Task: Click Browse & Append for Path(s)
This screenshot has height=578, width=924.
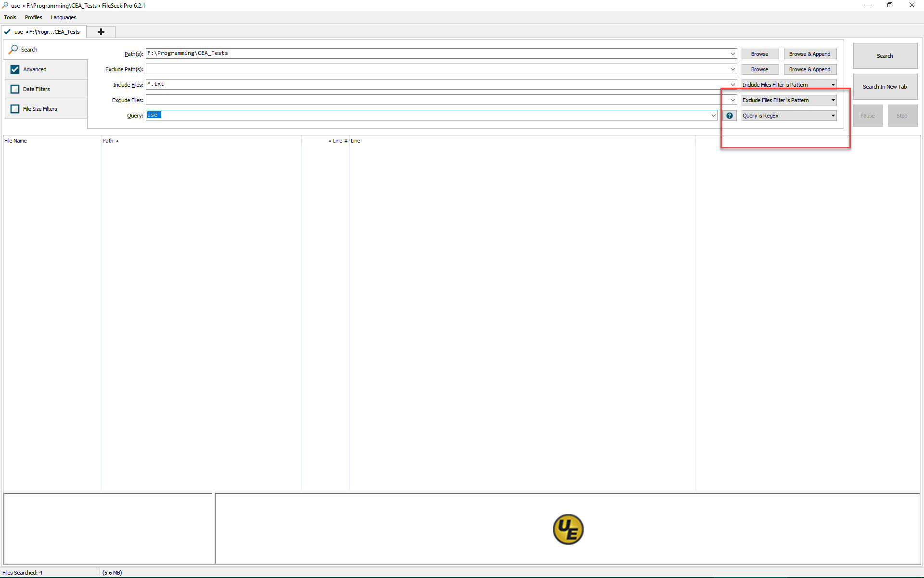Action: [809, 54]
